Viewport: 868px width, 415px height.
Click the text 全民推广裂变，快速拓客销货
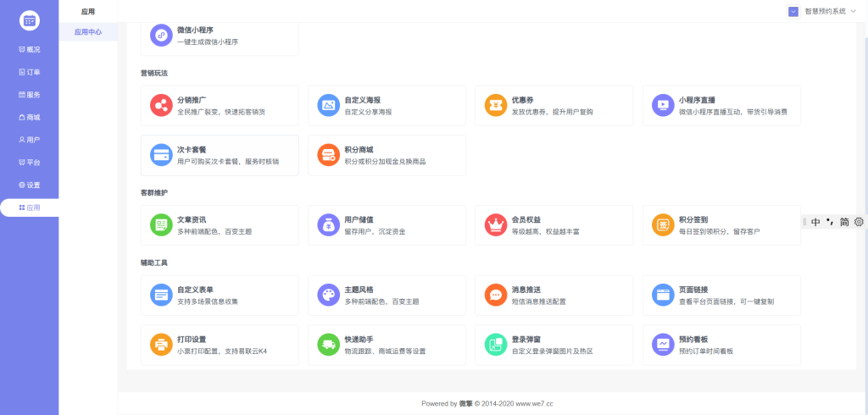point(221,112)
